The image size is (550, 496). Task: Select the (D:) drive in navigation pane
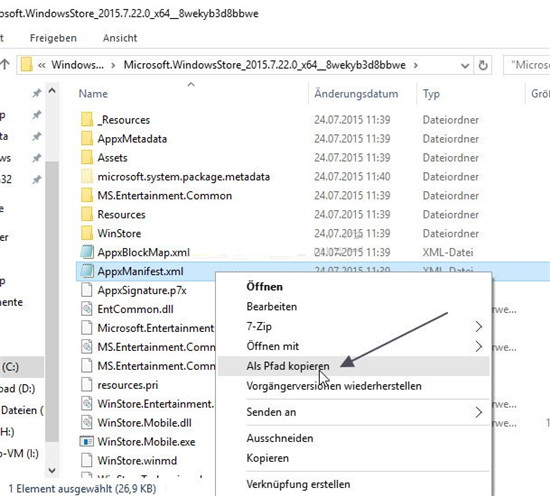pos(18,389)
